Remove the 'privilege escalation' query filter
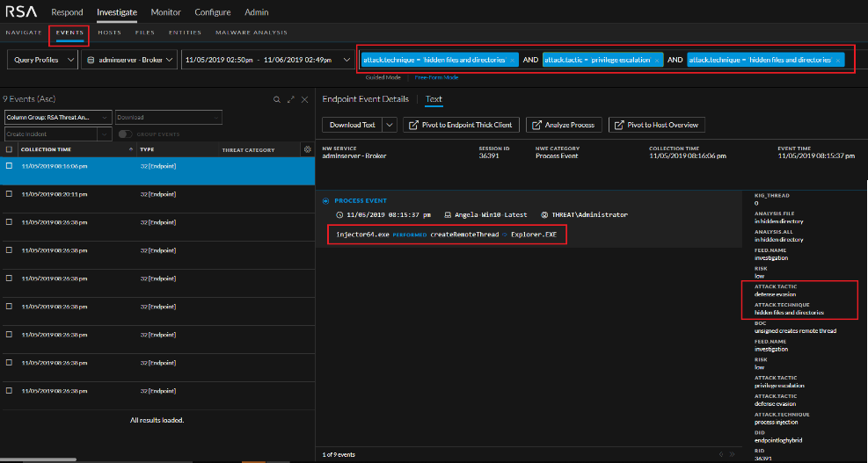868x463 pixels. point(656,60)
